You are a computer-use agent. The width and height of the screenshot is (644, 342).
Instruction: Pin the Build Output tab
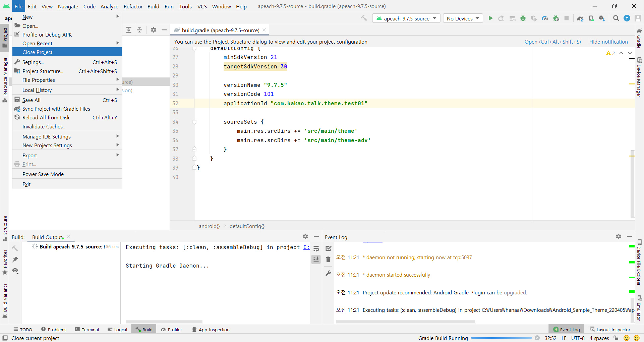[15, 260]
